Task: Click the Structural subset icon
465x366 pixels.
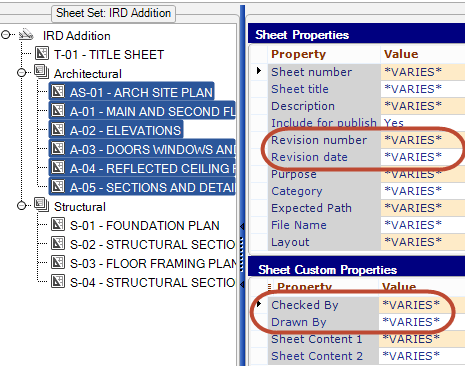Action: click(41, 205)
